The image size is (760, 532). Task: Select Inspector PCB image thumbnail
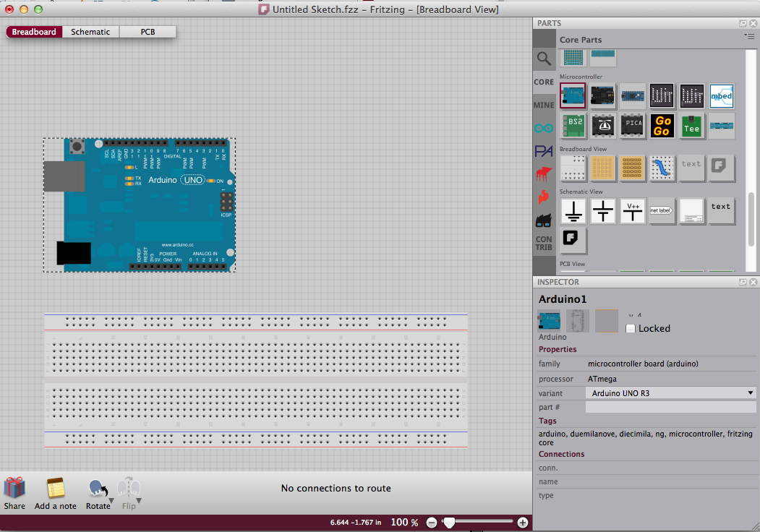607,321
